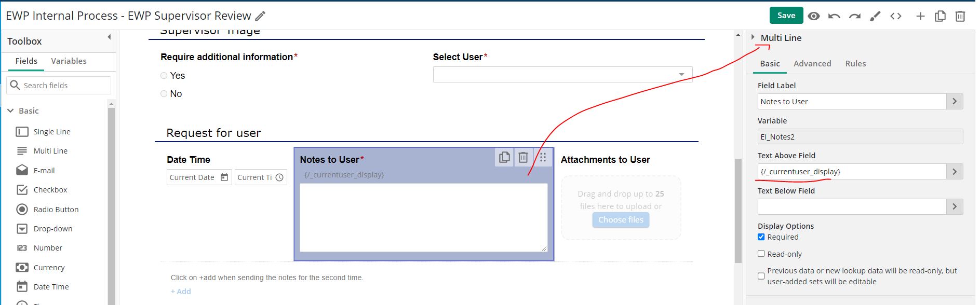Image resolution: width=980 pixels, height=305 pixels.
Task: Toggle previous data read-only checkbox
Action: tap(761, 276)
